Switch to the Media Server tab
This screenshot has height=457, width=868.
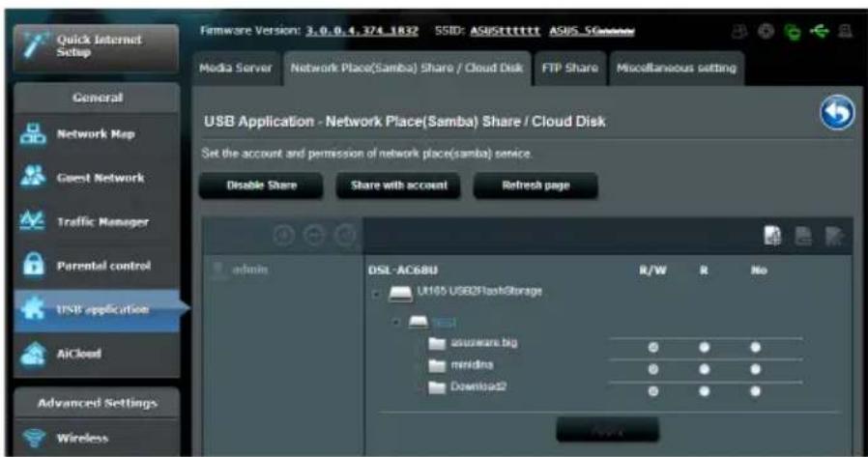click(x=236, y=68)
